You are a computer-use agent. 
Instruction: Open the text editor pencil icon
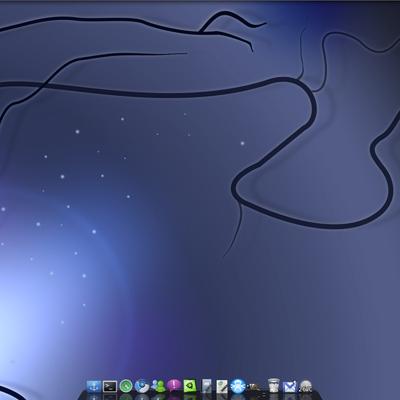pos(222,386)
